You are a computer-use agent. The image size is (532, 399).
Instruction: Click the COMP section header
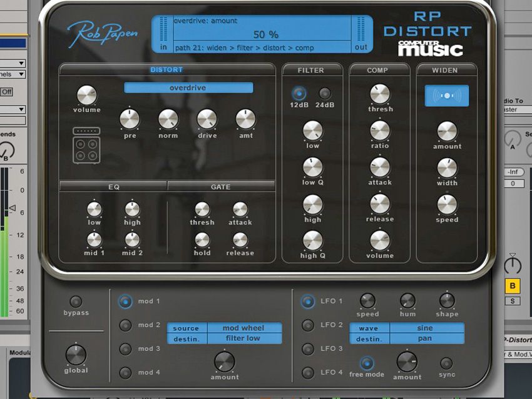point(379,70)
